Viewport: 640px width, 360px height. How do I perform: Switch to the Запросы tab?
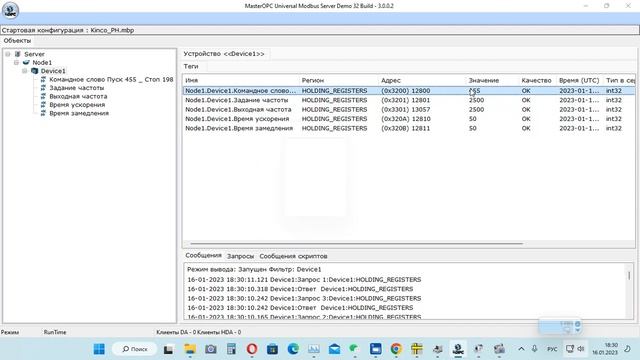tap(240, 256)
